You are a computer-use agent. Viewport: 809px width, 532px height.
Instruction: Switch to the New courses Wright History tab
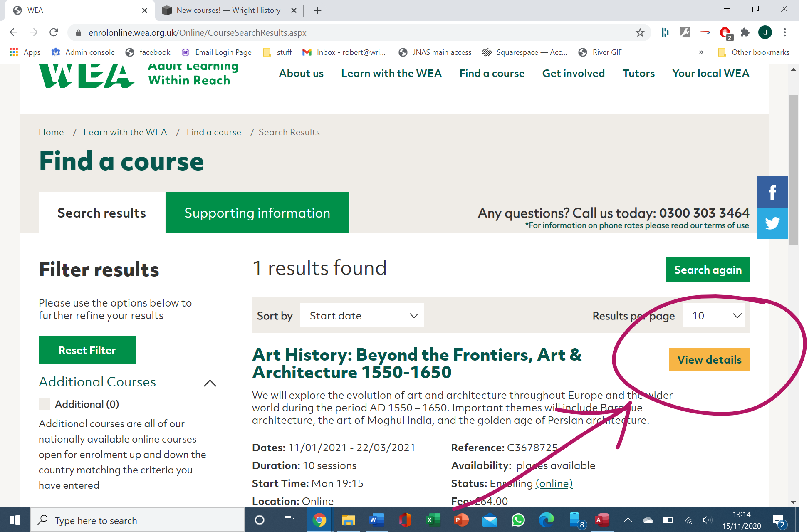tap(229, 10)
